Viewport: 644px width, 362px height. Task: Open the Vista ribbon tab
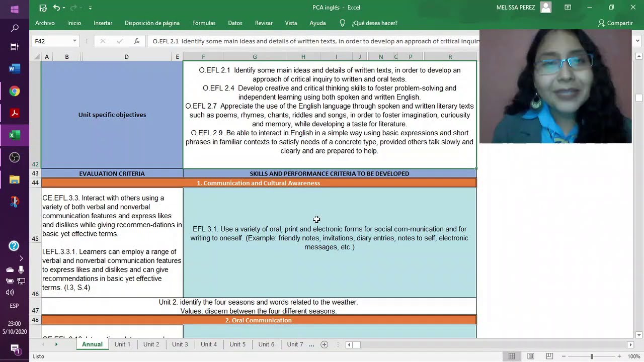point(291,23)
